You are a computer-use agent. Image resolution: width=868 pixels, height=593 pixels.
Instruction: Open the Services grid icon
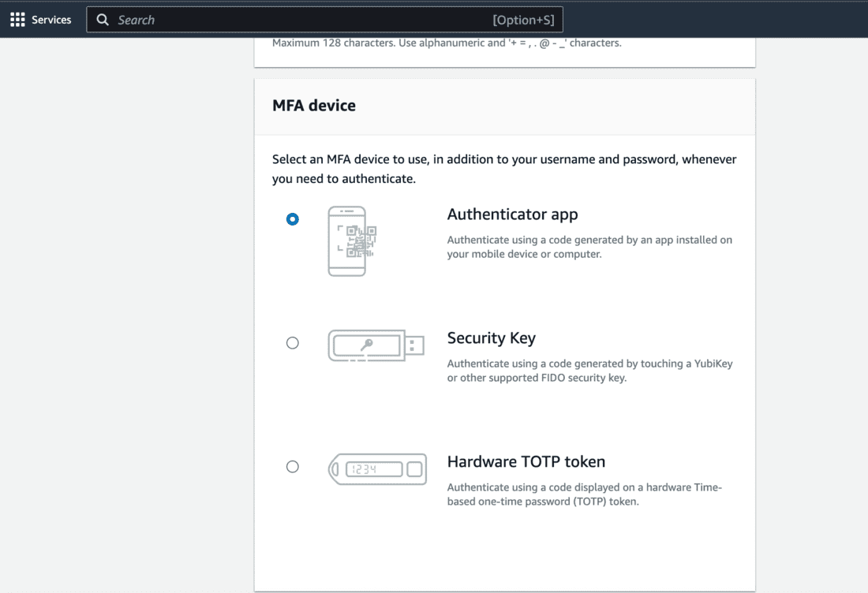17,20
